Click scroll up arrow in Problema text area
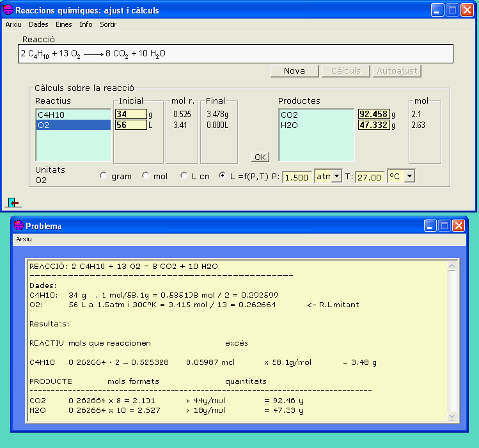 (x=452, y=266)
